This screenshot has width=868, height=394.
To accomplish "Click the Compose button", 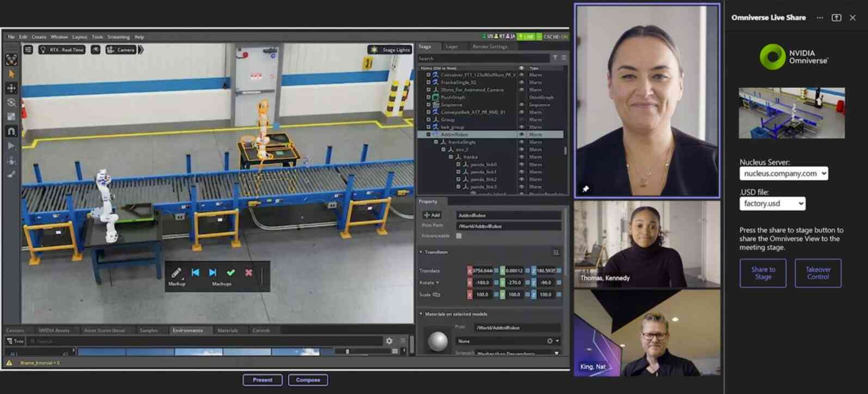I will click(308, 380).
